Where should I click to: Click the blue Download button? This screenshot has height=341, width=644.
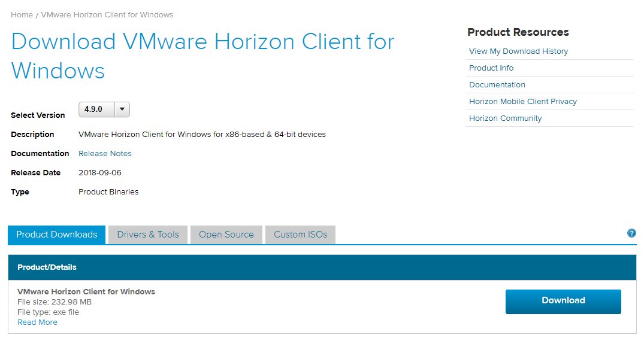(563, 302)
